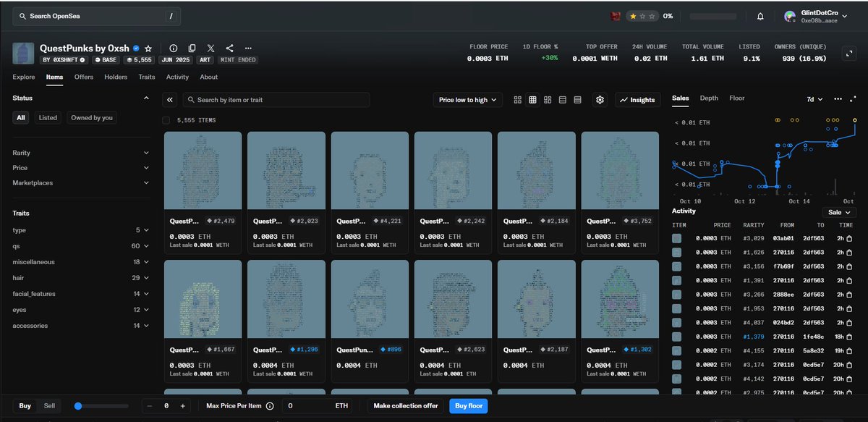The image size is (868, 422).
Task: Open creator link BY 0XSHNFT
Action: (x=65, y=60)
